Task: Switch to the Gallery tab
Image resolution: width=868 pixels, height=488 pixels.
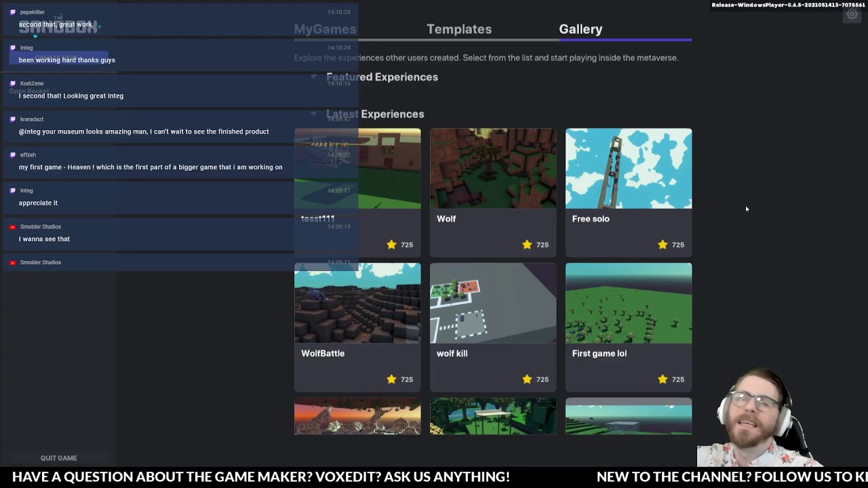Action: click(580, 29)
